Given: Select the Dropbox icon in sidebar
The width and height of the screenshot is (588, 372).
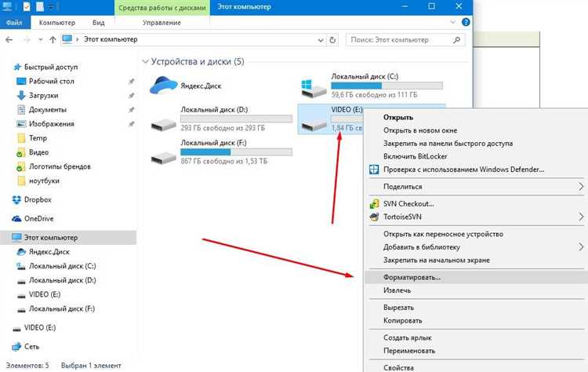Looking at the screenshot, I should 17,199.
